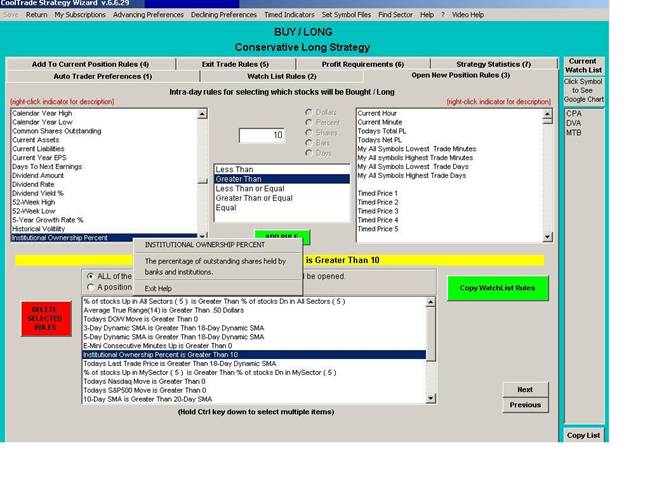Select Todays Nasdaq Move rule
650x488 pixels.
tap(254, 381)
